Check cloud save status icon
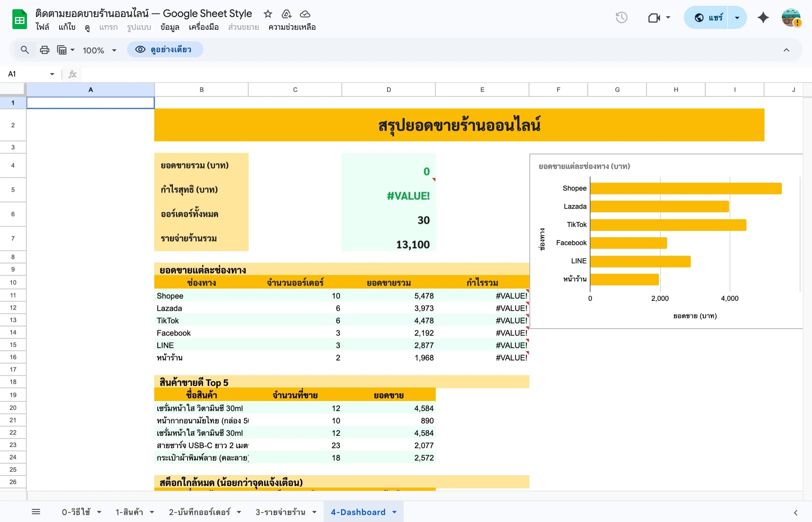 (x=305, y=14)
